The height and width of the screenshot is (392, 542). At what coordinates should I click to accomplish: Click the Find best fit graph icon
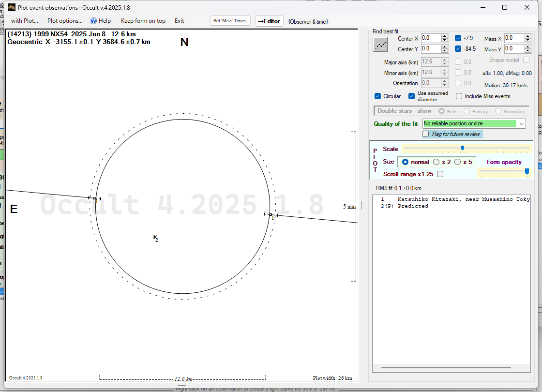(381, 45)
